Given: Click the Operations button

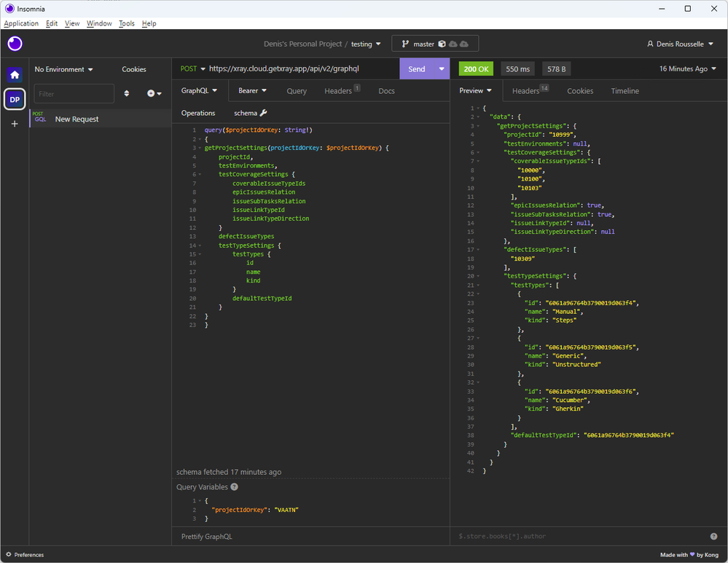Looking at the screenshot, I should [x=198, y=113].
